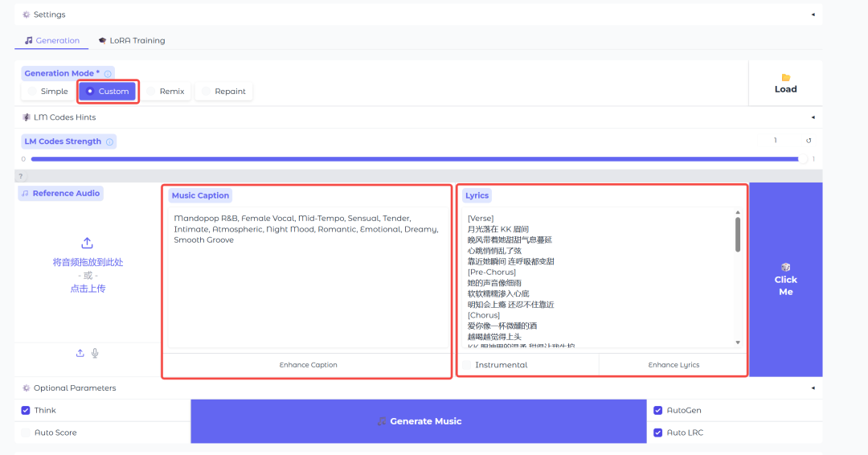This screenshot has width=868, height=455.
Task: Click the Lyrics scrollbar thumb
Action: [x=737, y=235]
